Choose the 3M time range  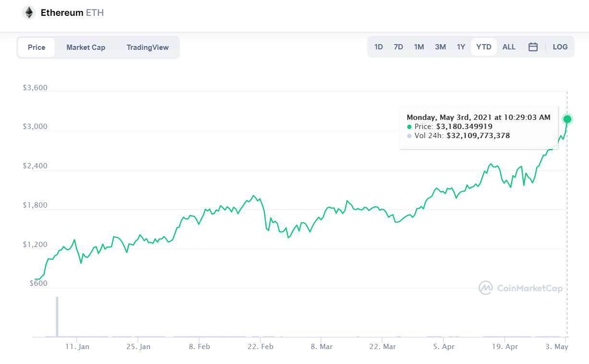point(440,47)
